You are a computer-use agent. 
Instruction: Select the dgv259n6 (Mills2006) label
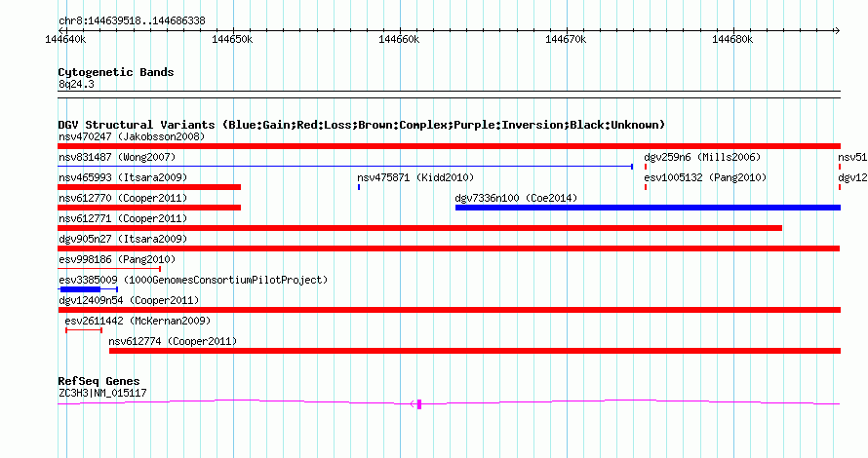pyautogui.click(x=702, y=157)
